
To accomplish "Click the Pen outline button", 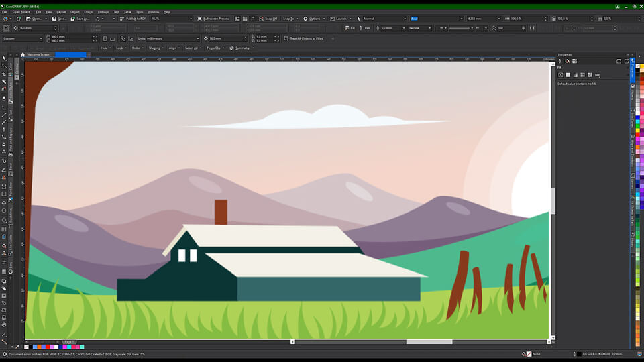I will coord(365,28).
